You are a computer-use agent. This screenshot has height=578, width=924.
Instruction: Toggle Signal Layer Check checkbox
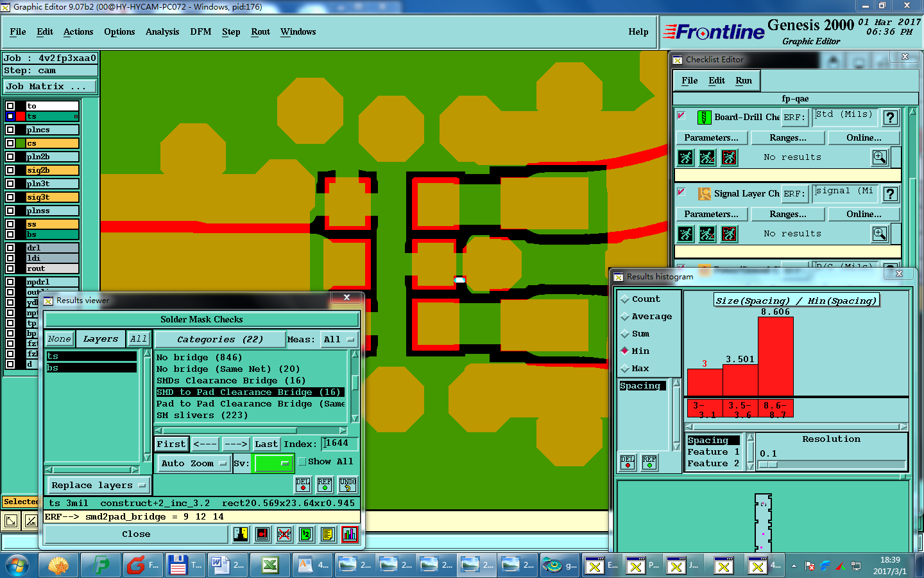point(681,192)
